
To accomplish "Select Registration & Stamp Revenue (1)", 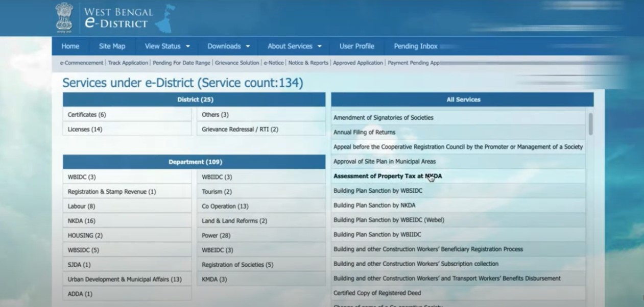I will click(127, 192).
